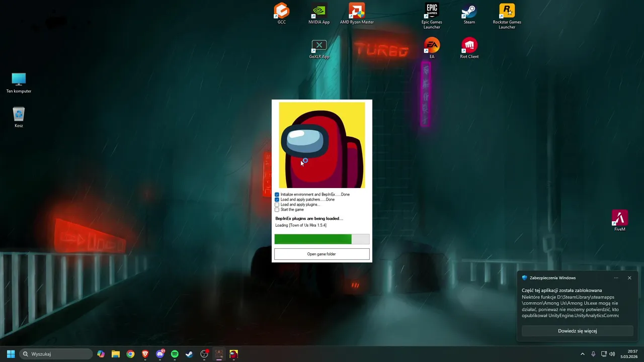Click Dowiedz się więcej button
The width and height of the screenshot is (644, 362).
577,331
